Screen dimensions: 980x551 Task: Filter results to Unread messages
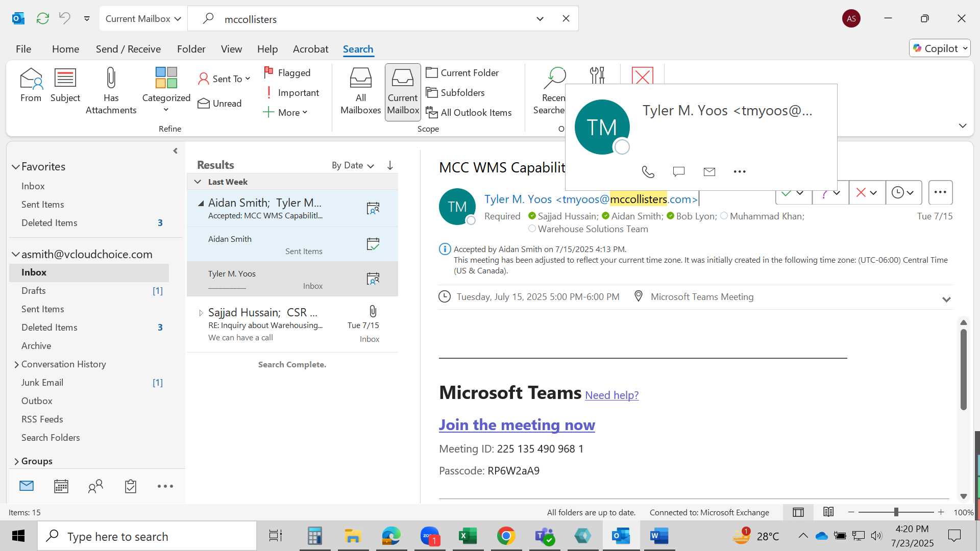click(x=219, y=103)
